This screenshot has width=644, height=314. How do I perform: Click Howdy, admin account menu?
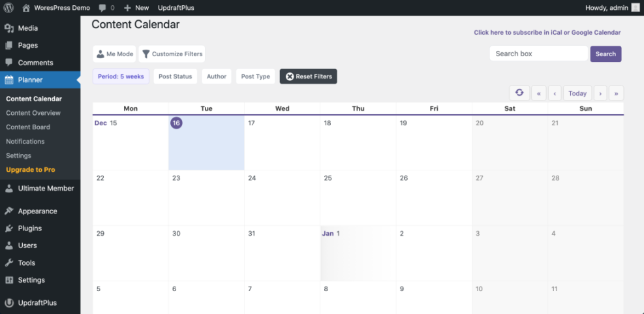click(x=613, y=8)
